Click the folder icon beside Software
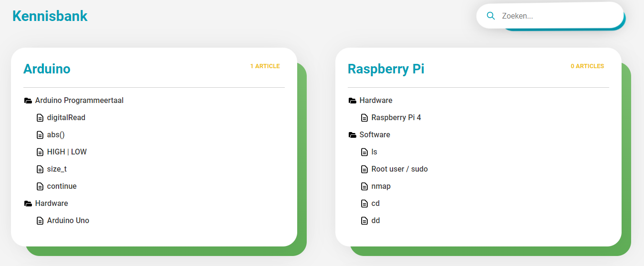This screenshot has width=644, height=266. click(x=353, y=135)
